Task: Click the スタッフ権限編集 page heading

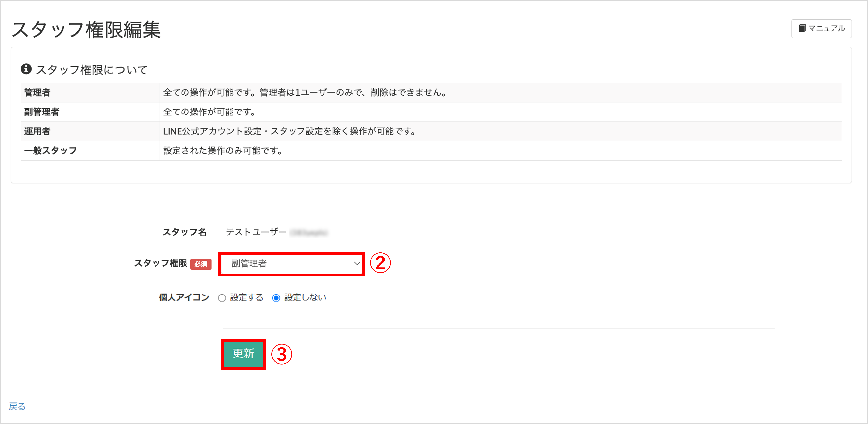Action: (86, 29)
